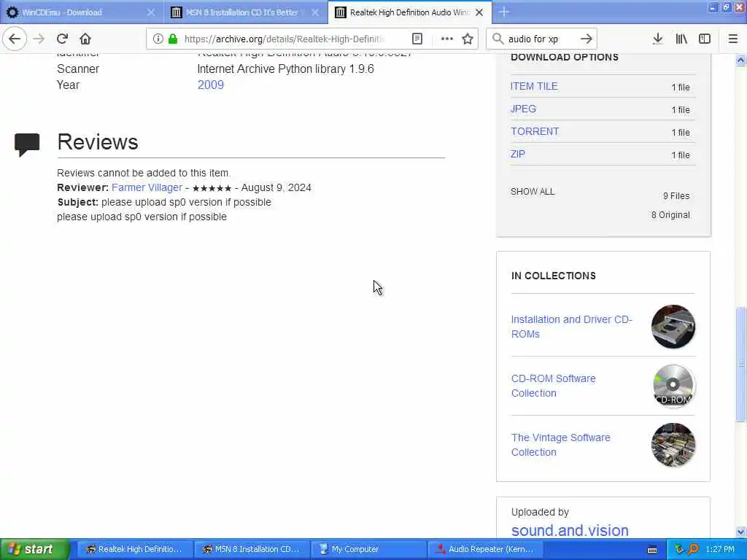
Task: Switch to Audio Repeater taskbar window
Action: pyautogui.click(x=487, y=549)
